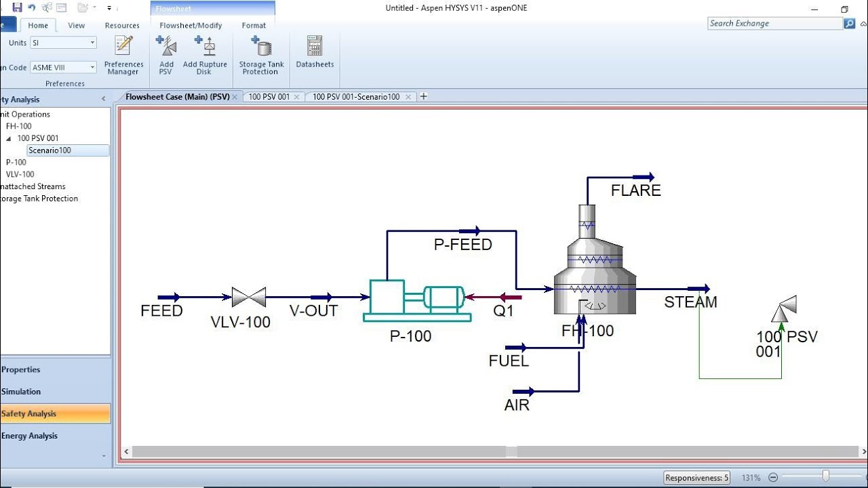Open the Preferences Manager

coord(123,56)
